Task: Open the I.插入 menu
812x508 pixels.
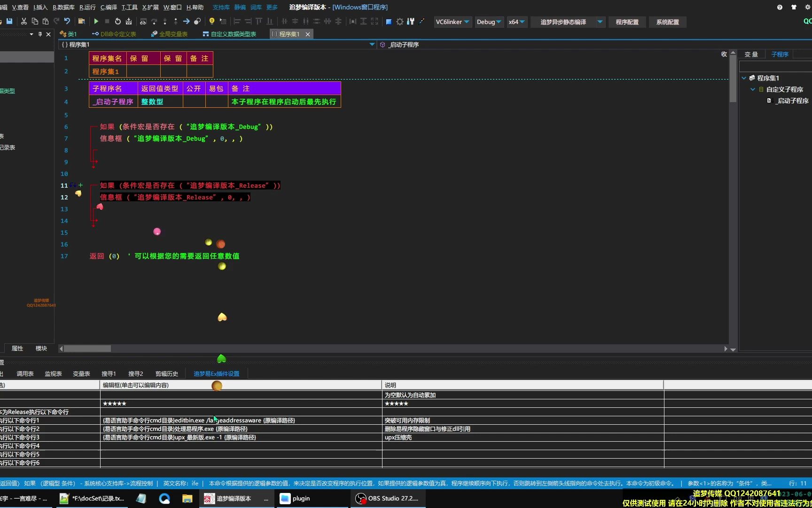Action: [40, 7]
